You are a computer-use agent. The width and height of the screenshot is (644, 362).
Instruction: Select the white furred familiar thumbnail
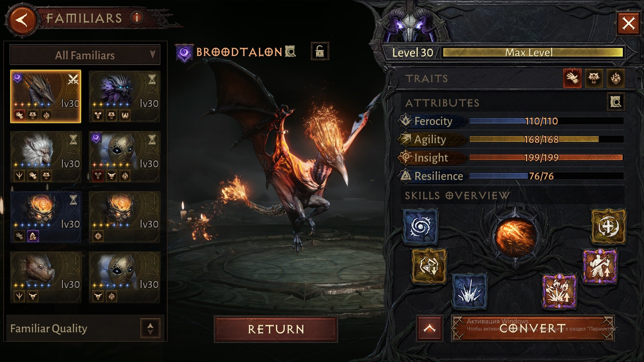point(46,157)
